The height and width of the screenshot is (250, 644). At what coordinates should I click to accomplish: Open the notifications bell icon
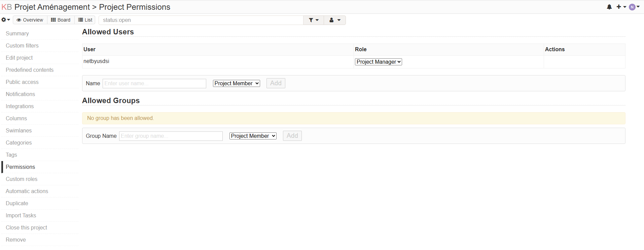click(x=609, y=7)
